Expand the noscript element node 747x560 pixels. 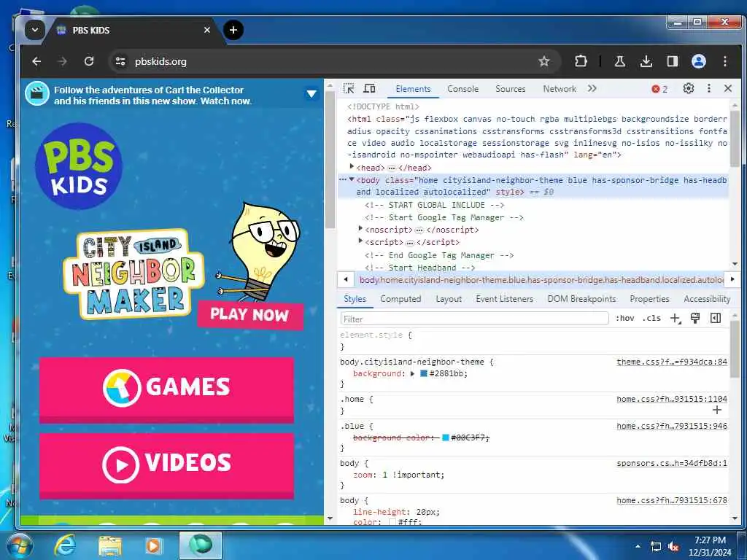click(x=360, y=229)
